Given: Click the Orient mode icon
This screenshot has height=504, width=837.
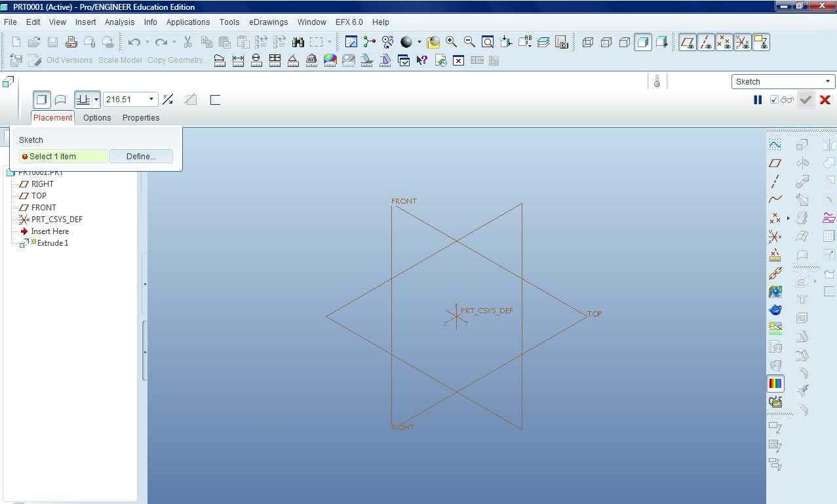Looking at the screenshot, I should click(388, 42).
